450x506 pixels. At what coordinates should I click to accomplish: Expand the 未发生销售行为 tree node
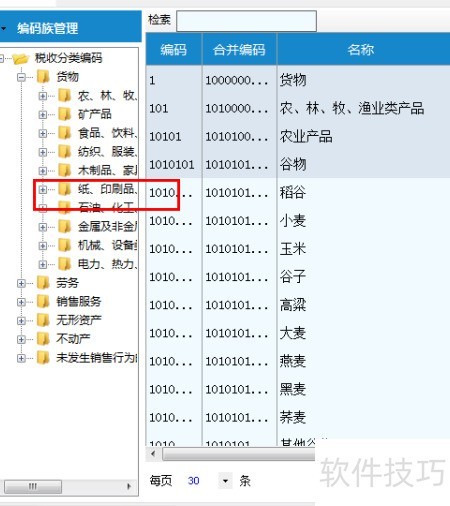[x=21, y=358]
